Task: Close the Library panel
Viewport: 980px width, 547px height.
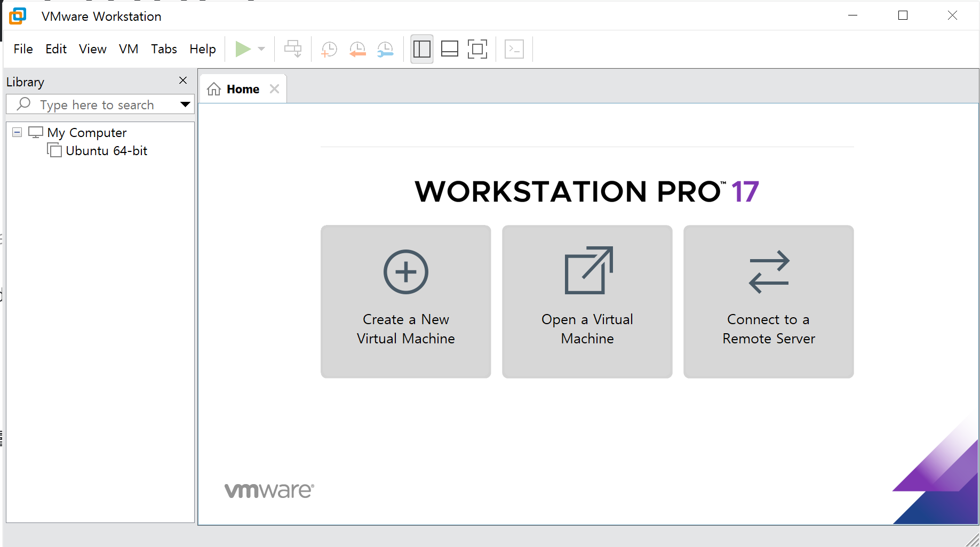Action: pos(183,81)
